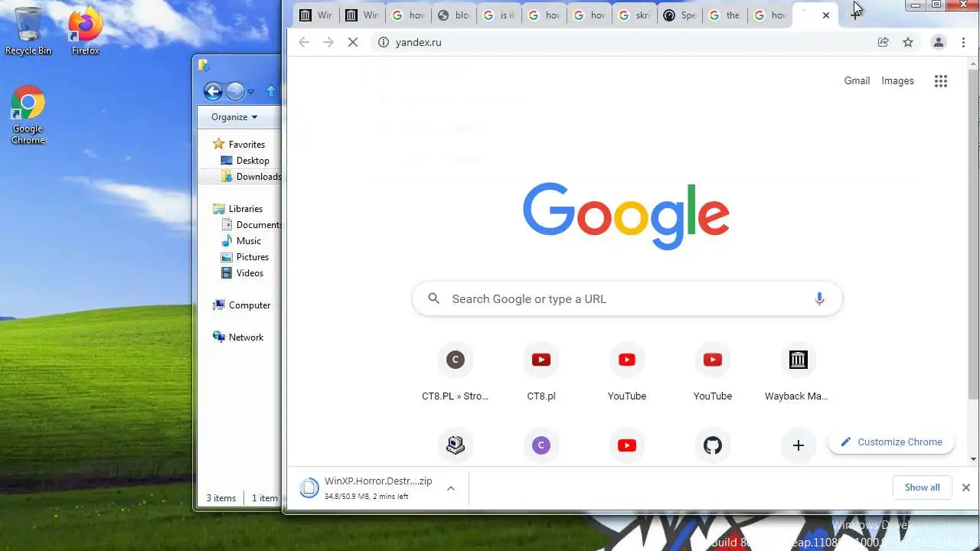Open the Images link

pyautogui.click(x=897, y=80)
